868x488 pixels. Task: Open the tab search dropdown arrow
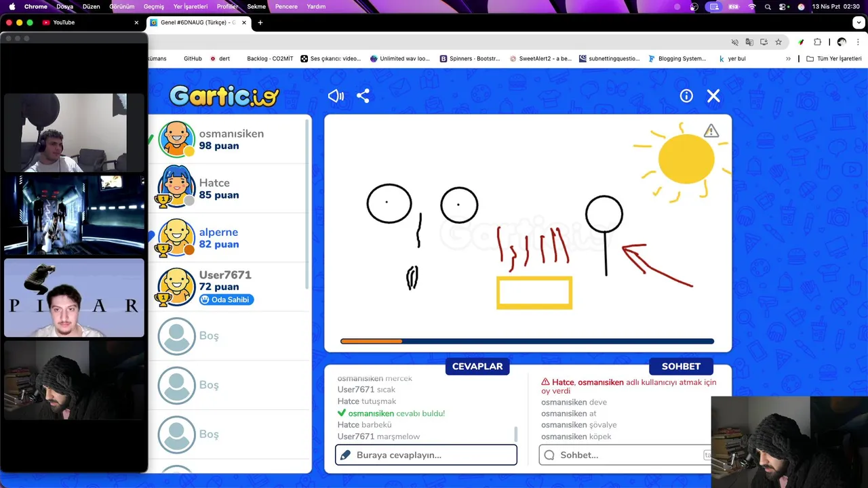(x=859, y=22)
